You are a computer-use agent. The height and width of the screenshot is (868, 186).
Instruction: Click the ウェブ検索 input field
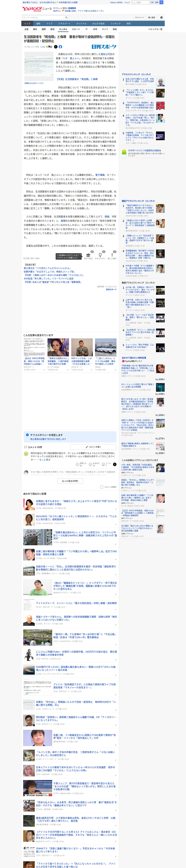point(140,2)
